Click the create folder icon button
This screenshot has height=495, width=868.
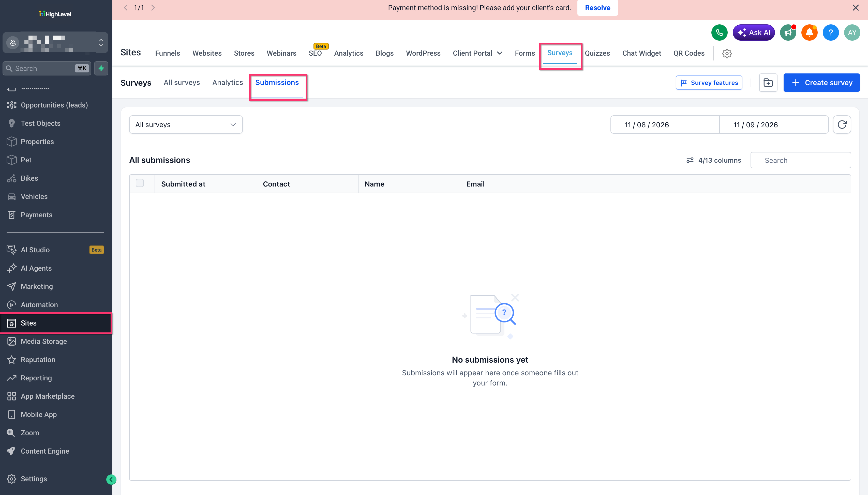pos(768,83)
